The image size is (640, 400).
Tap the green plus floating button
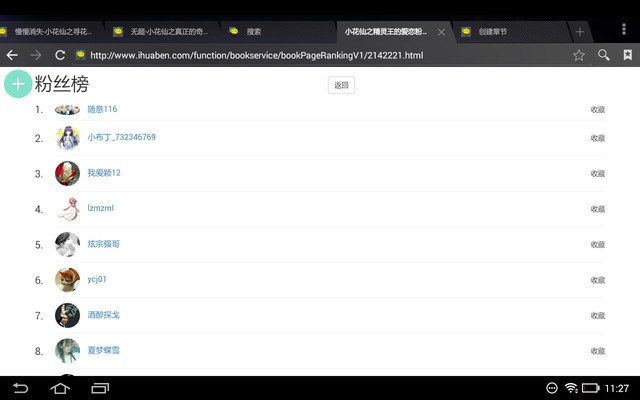click(x=18, y=85)
